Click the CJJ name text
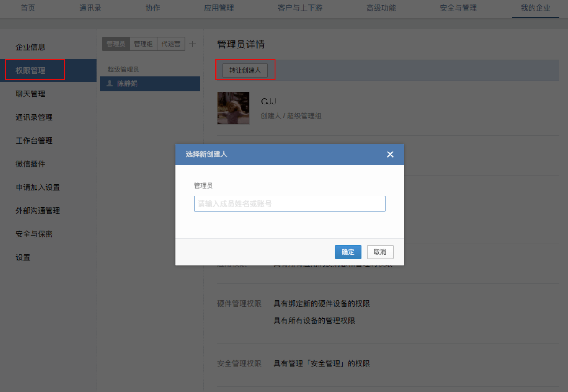This screenshot has height=392, width=568. click(x=268, y=102)
